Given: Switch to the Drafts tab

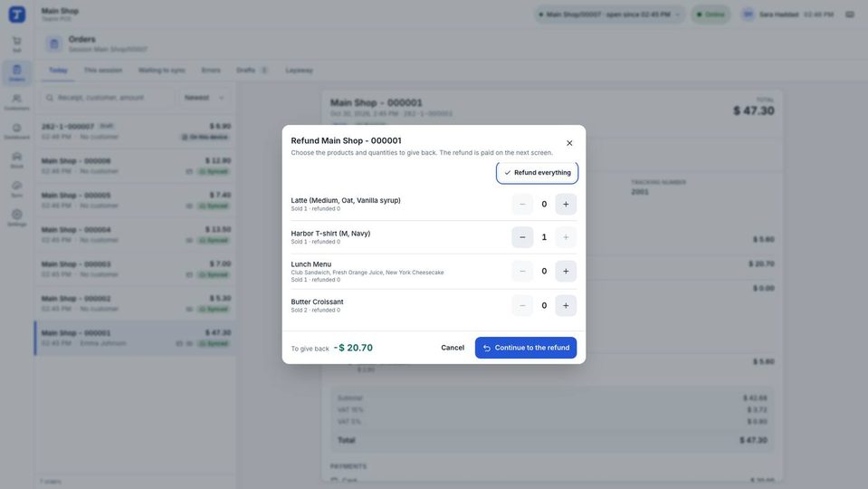Looking at the screenshot, I should click(x=252, y=71).
